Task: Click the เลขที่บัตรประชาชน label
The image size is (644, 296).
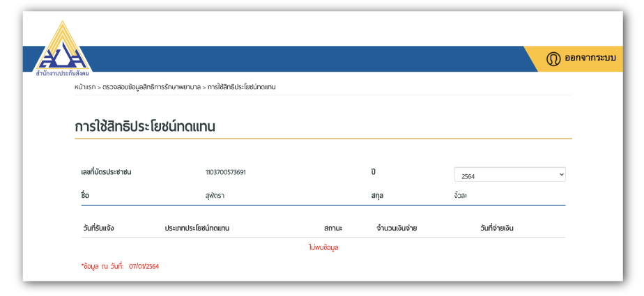Action: pyautogui.click(x=106, y=172)
